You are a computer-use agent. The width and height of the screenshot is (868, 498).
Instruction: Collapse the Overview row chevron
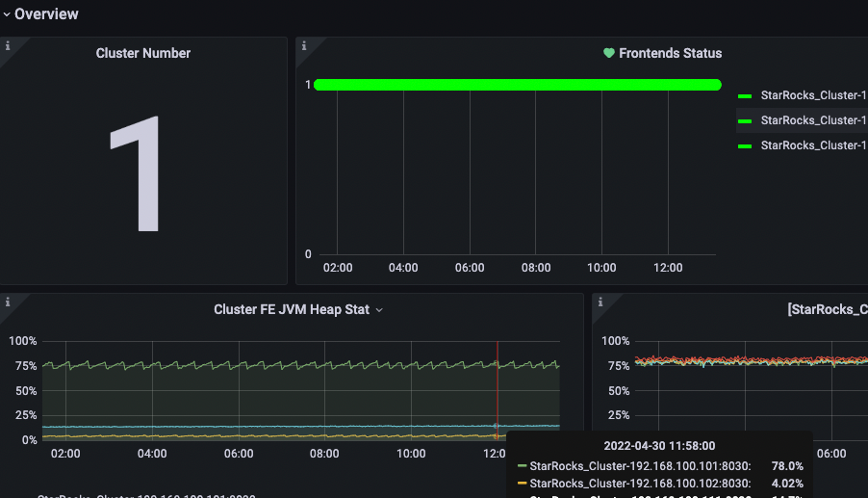coord(6,14)
